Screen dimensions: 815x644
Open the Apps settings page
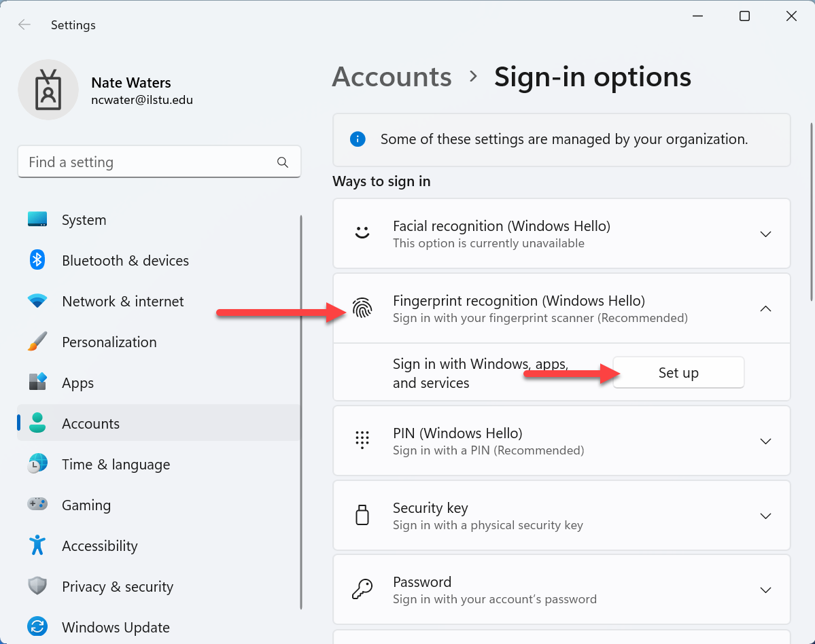(77, 382)
